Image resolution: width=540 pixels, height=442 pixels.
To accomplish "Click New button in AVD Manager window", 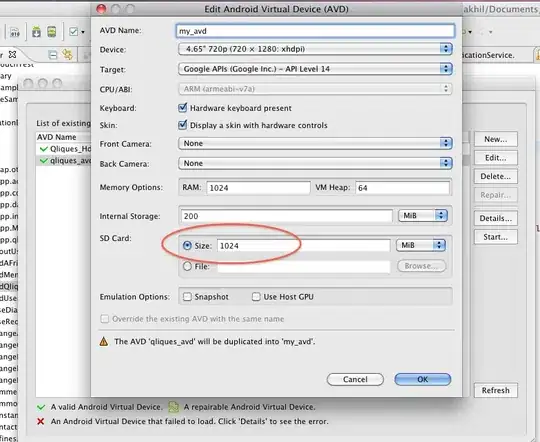I will pyautogui.click(x=496, y=139).
